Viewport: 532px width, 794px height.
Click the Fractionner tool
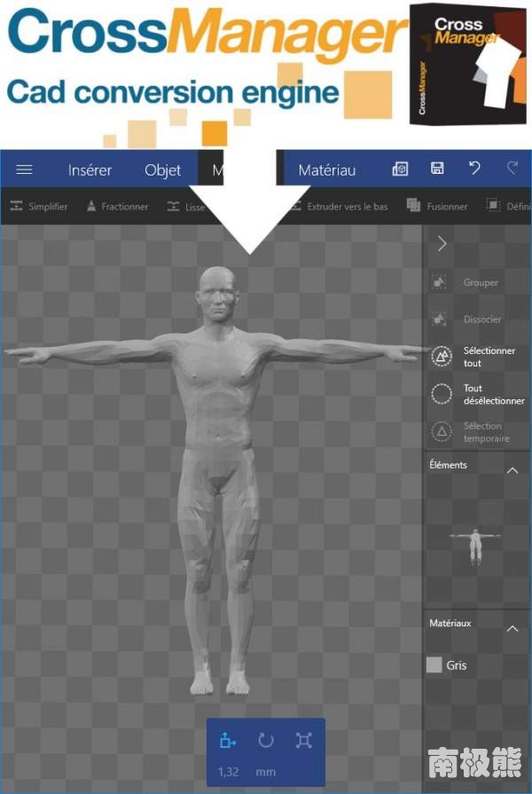pos(117,206)
